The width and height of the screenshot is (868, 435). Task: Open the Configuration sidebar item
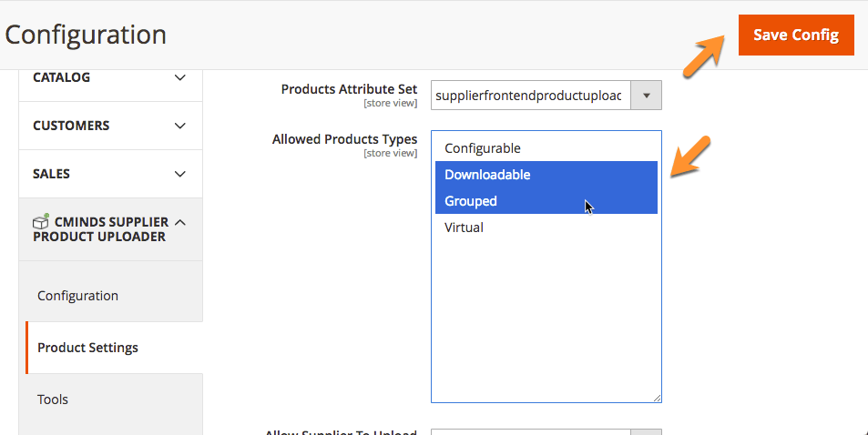(77, 296)
